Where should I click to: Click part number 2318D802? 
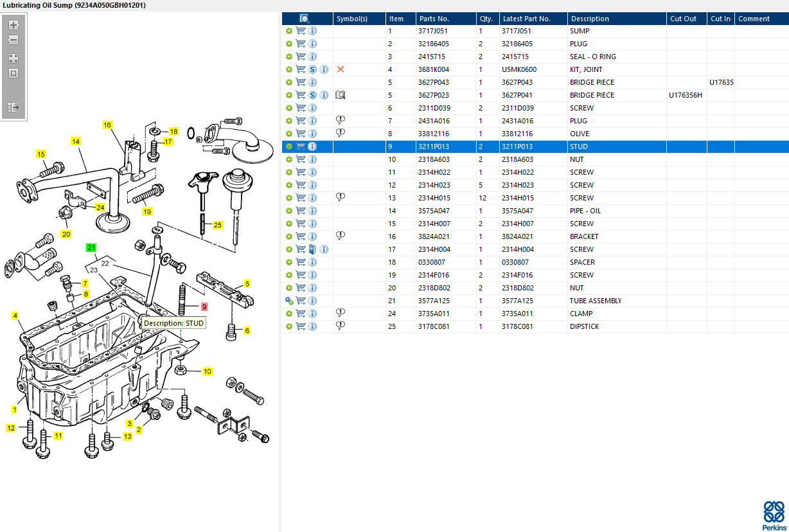434,288
